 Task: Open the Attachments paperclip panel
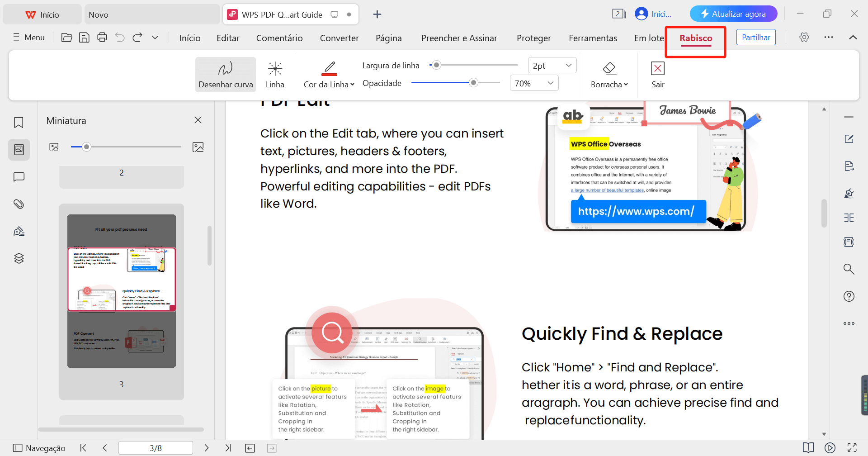(x=19, y=204)
